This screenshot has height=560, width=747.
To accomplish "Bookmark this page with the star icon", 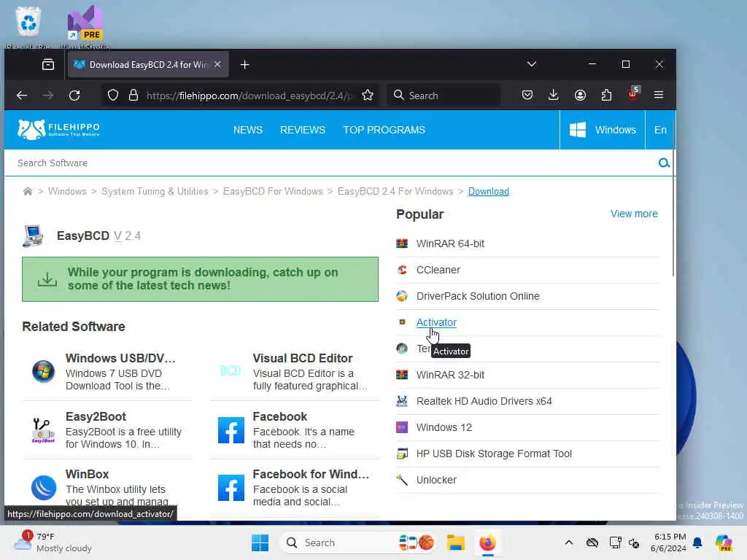I will (x=368, y=96).
